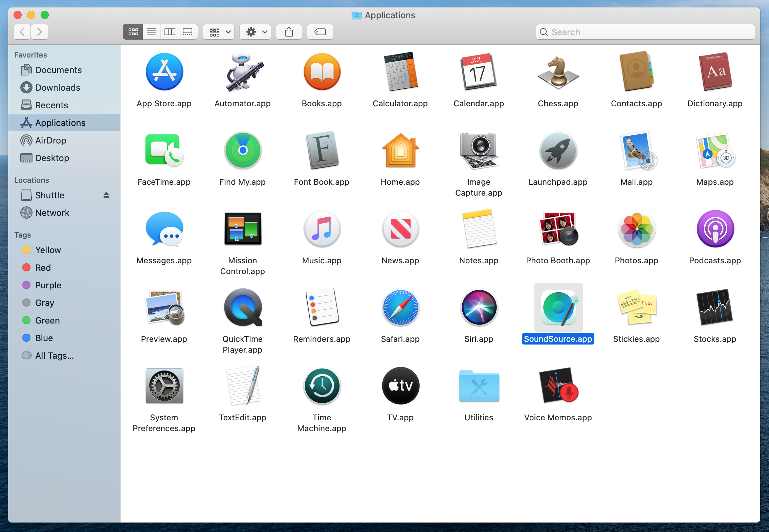
Task: Select the QuickTime Player icon
Action: click(x=243, y=307)
